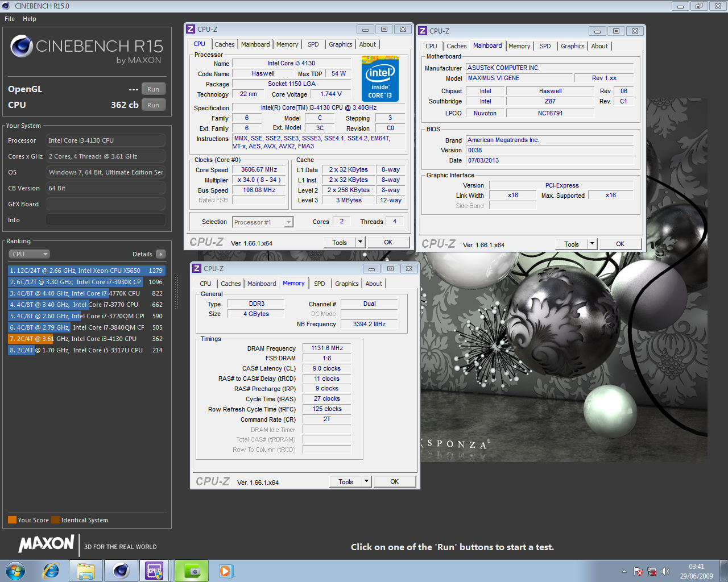Screen dimensions: 728x582
Task: Show hidden system tray icons
Action: 624,571
